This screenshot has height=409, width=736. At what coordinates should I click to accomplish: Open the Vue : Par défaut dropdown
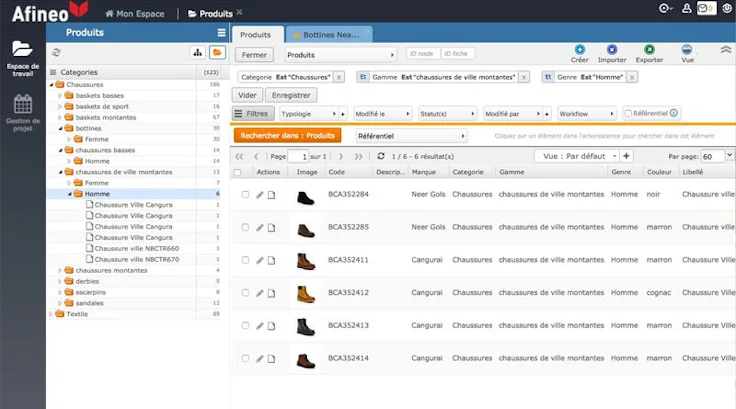click(577, 156)
